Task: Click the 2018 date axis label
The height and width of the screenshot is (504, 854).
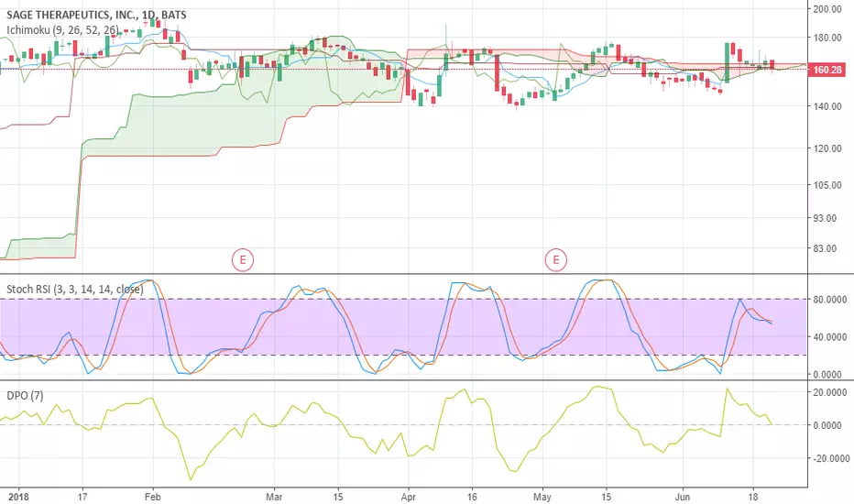Action: [x=18, y=497]
